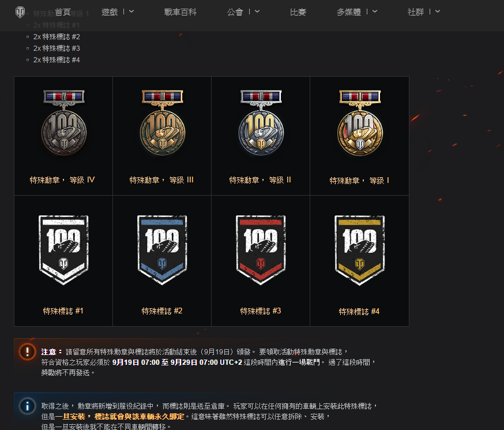Screen dimensions: 504x430
Task: Click the 特殊勳章 等級 I caption
Action: 359,181
